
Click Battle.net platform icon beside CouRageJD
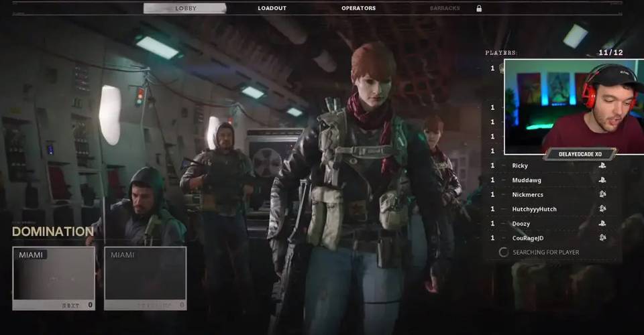coord(602,238)
